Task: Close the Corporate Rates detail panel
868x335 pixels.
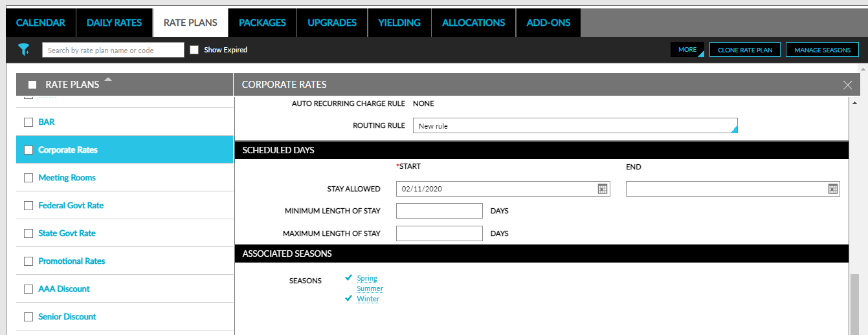Action: coord(848,85)
